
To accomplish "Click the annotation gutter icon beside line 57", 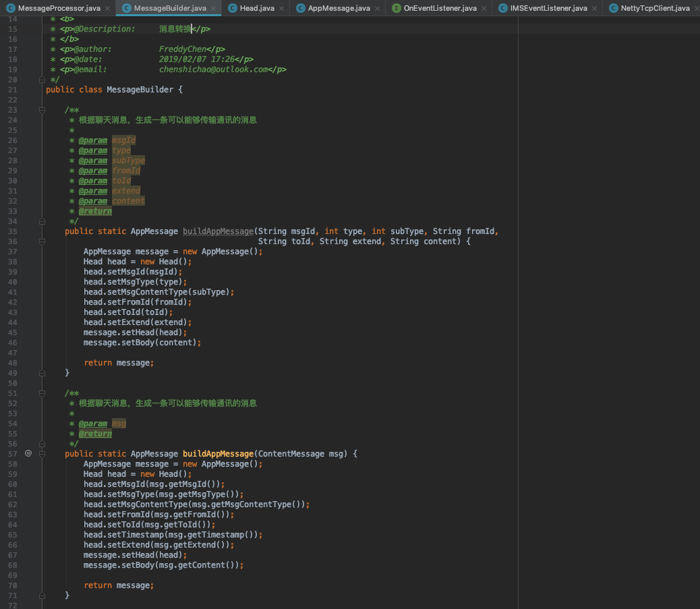I will (28, 453).
